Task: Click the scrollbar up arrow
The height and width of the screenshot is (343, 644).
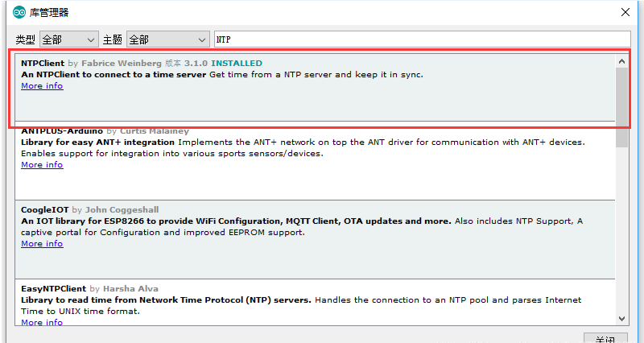Action: [x=621, y=62]
